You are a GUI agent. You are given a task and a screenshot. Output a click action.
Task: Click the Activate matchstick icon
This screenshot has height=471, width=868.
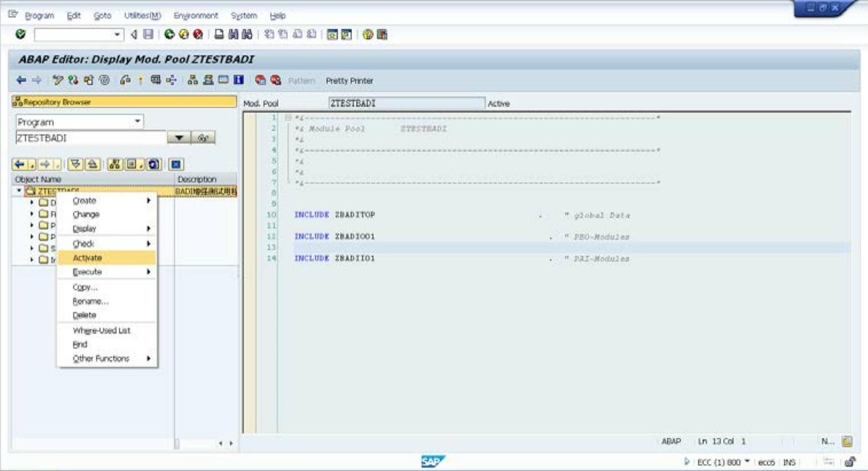pyautogui.click(x=140, y=80)
